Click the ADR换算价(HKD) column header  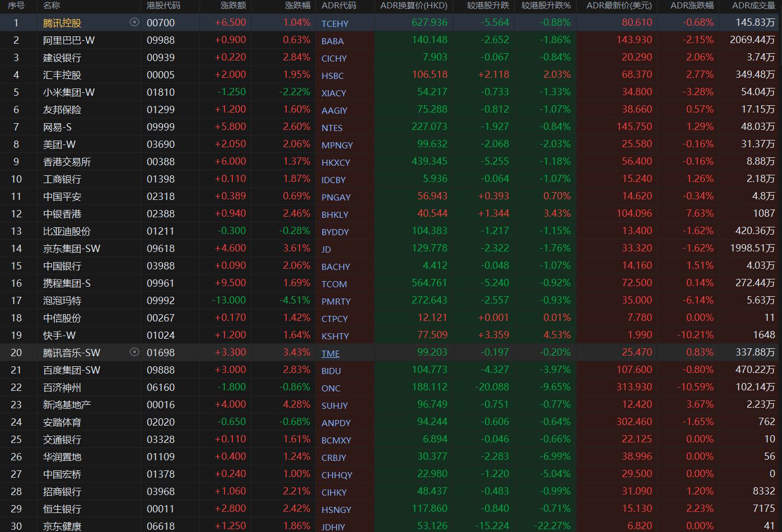coord(414,6)
